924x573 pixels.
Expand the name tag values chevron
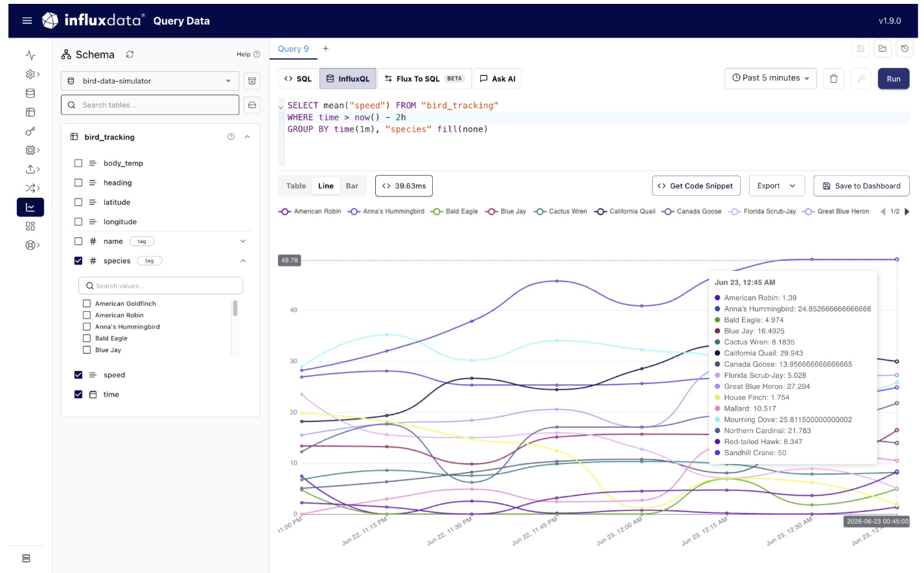coord(243,241)
